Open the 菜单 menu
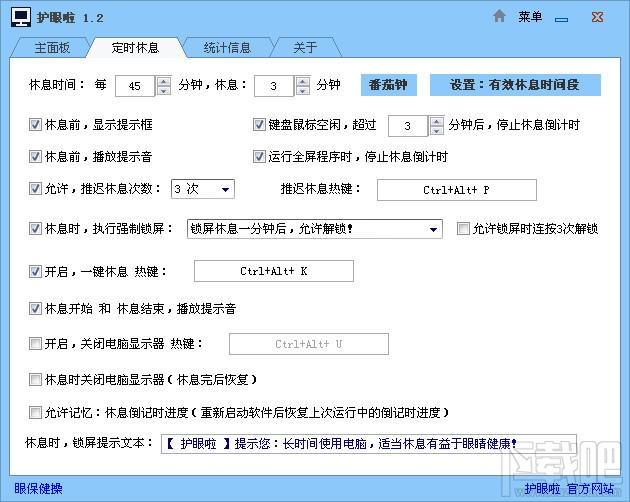 click(530, 16)
